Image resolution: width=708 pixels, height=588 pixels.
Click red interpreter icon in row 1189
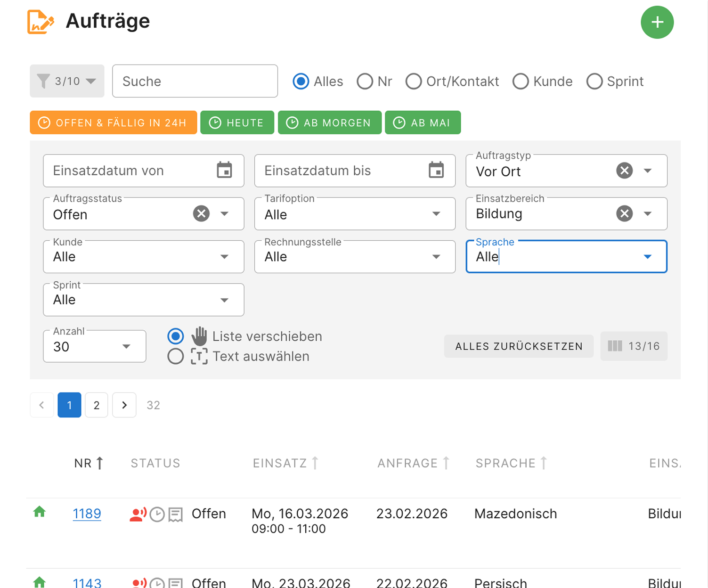click(138, 514)
